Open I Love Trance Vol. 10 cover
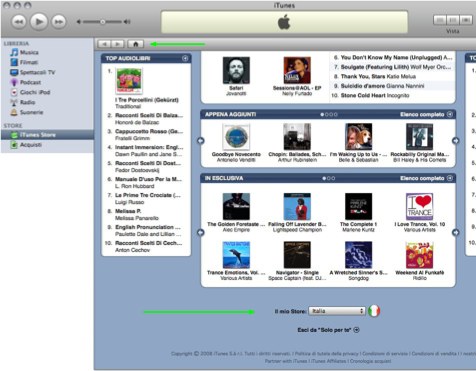This screenshot has width=476, height=371. pyautogui.click(x=419, y=206)
